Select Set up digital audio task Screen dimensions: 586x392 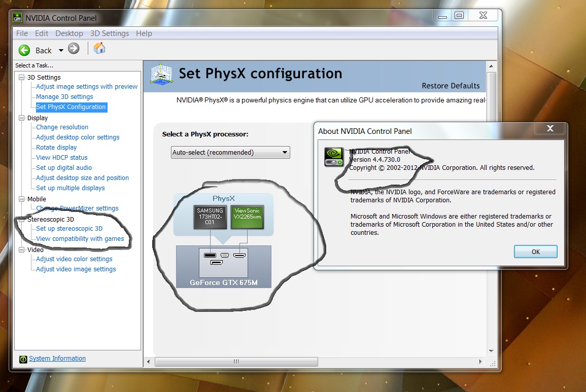64,167
